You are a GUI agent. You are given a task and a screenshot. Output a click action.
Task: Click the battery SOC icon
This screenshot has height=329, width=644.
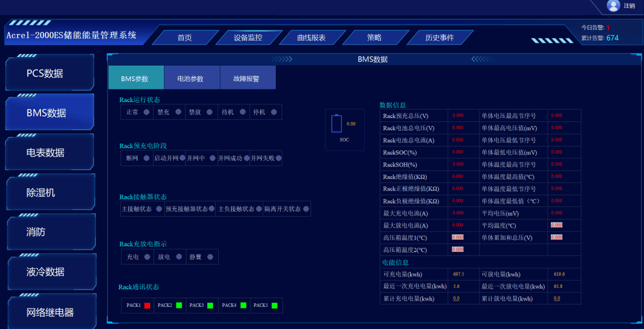click(336, 124)
